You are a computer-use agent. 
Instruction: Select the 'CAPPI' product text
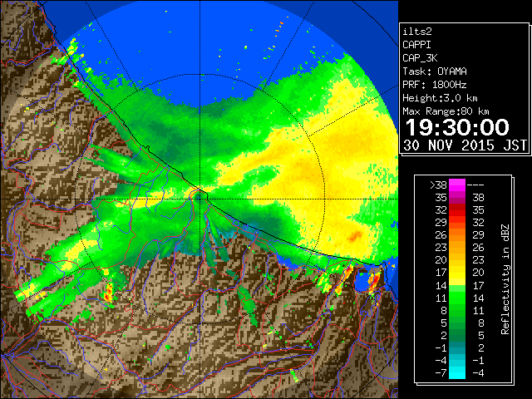coord(416,45)
